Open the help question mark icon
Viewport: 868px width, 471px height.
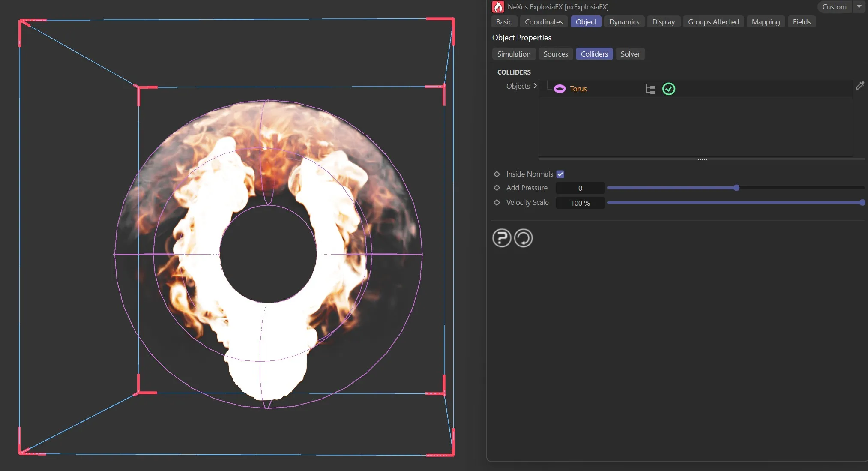tap(502, 238)
